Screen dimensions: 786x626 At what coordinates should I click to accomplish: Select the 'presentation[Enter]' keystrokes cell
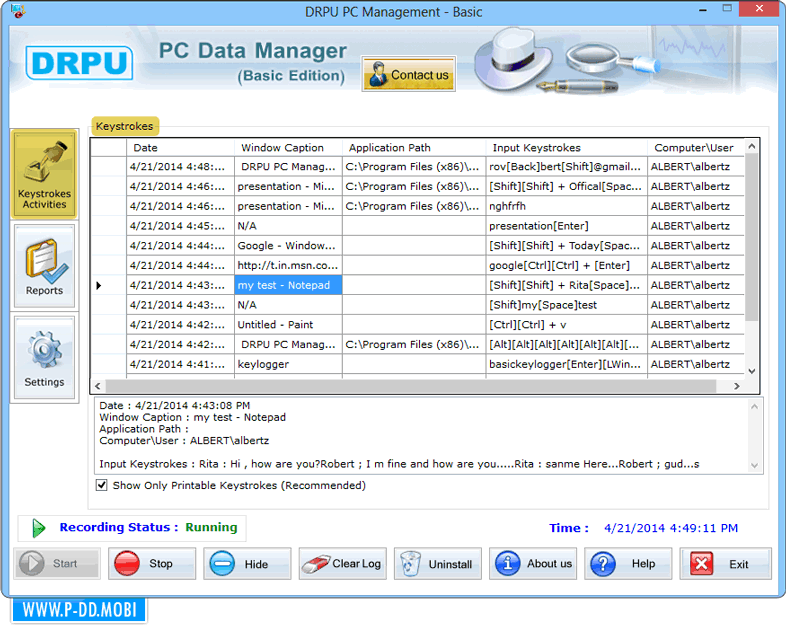coord(566,226)
